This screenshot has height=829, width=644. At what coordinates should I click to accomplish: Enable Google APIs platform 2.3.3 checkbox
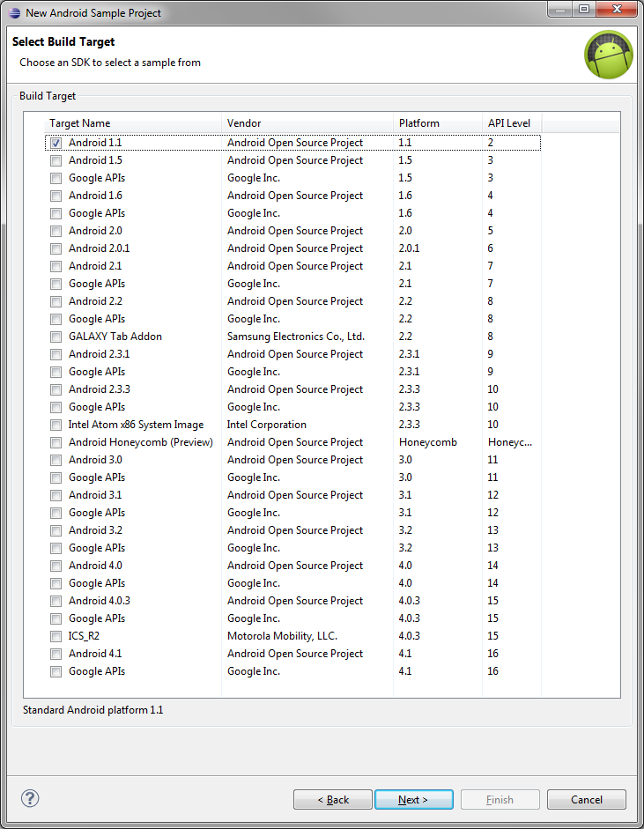pos(56,407)
